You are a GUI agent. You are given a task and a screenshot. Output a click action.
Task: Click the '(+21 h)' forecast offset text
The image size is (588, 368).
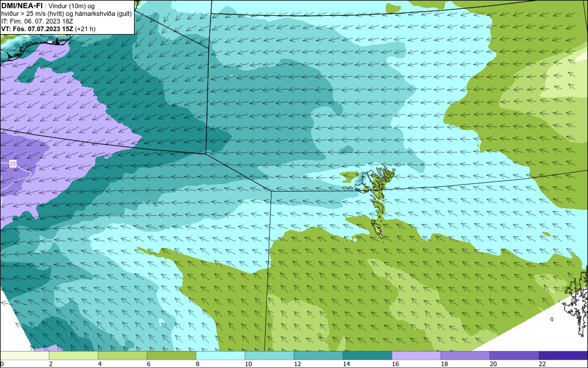[x=85, y=29]
